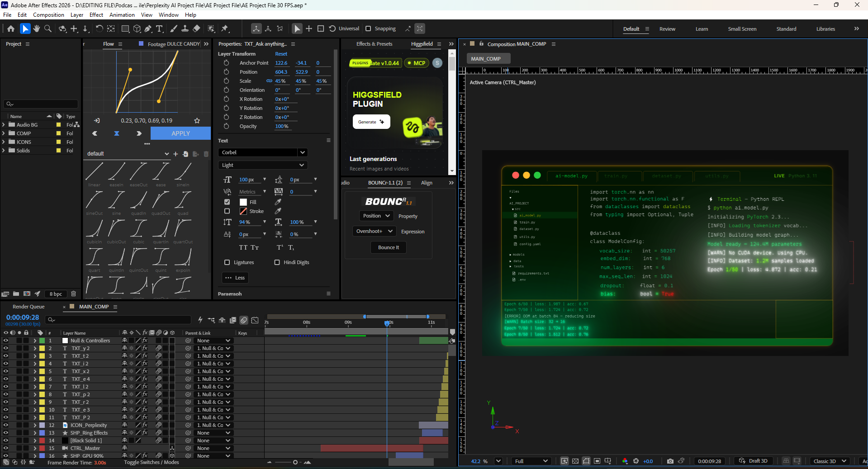Toggle the Snapping checkbox

(368, 28)
